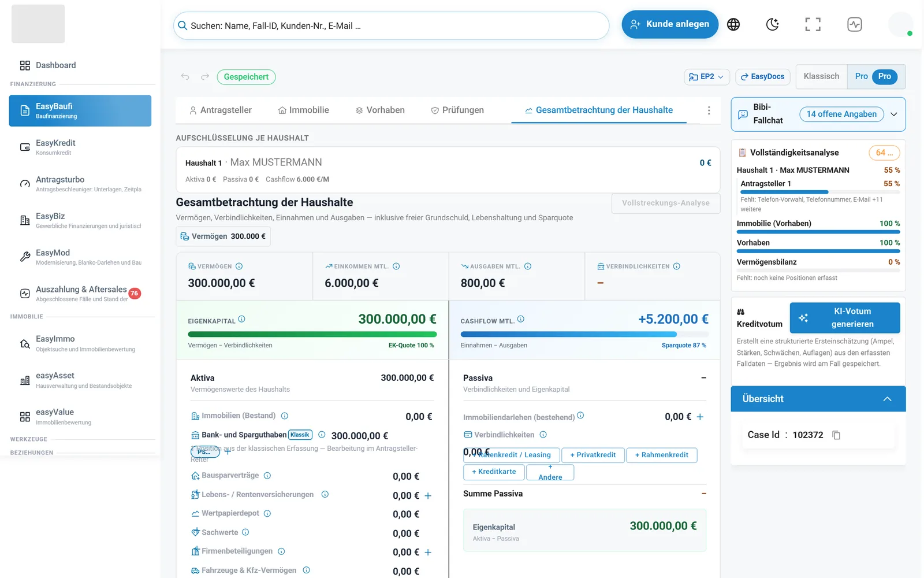Open EasyBaufi Baufinanzierung in sidebar
The width and height of the screenshot is (924, 578).
pos(80,111)
